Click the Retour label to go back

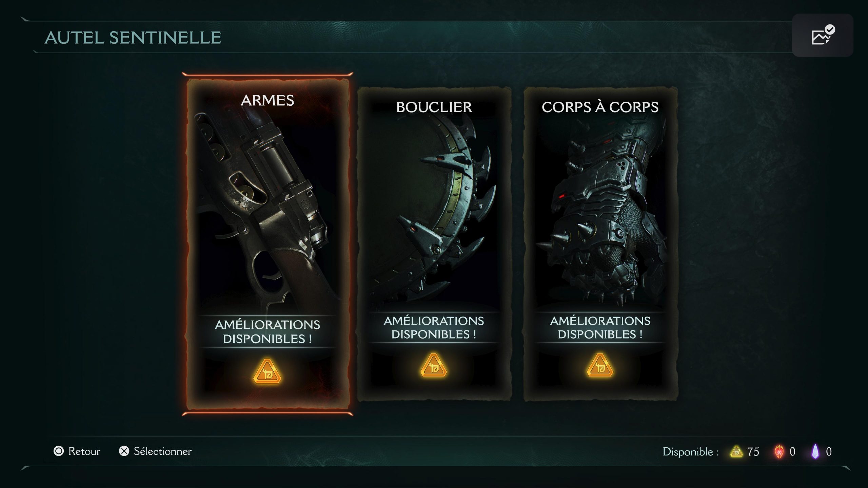84,451
